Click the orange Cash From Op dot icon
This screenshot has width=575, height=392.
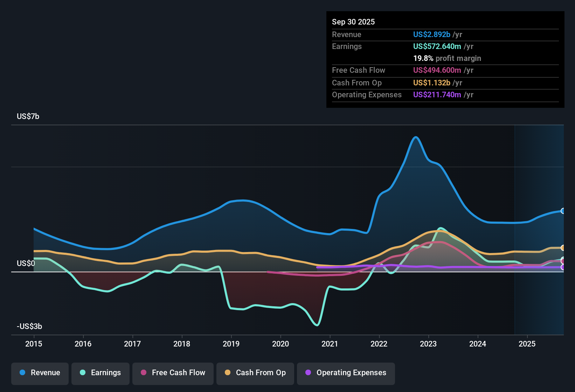pyautogui.click(x=227, y=373)
